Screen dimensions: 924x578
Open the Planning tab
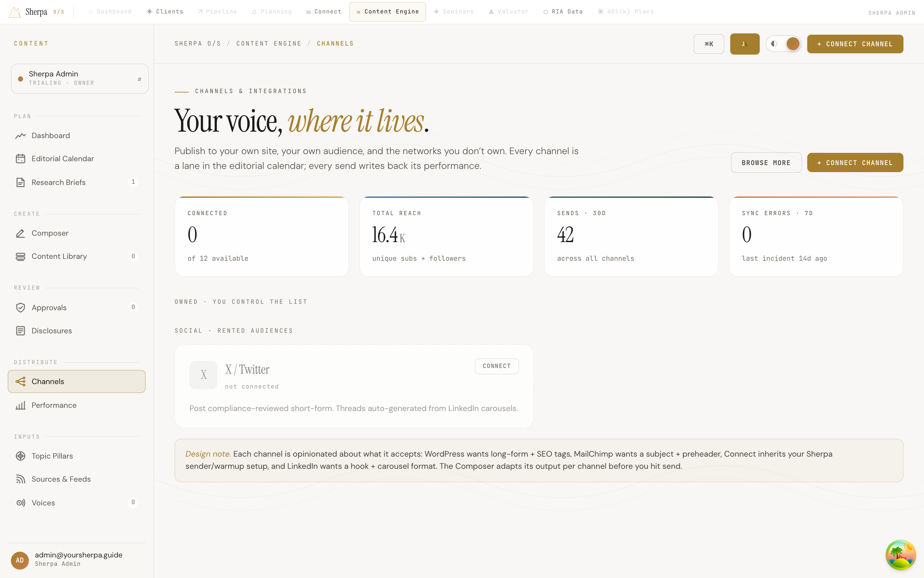pos(272,12)
